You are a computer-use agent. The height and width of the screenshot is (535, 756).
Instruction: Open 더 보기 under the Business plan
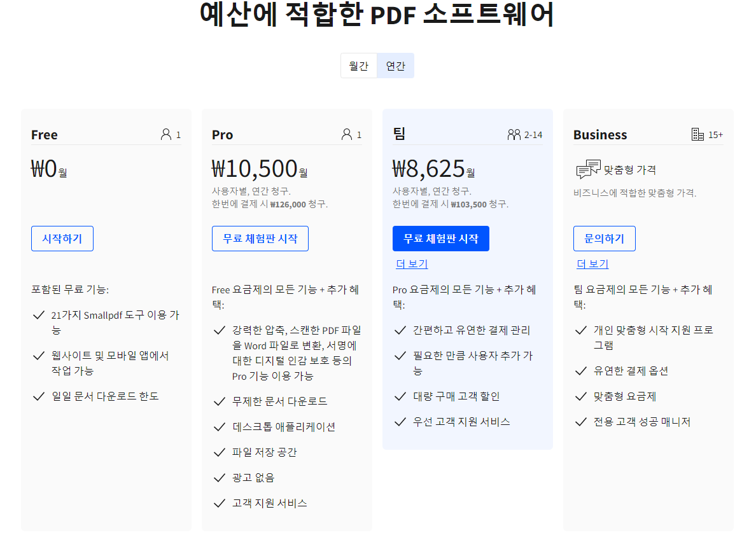[x=592, y=263]
